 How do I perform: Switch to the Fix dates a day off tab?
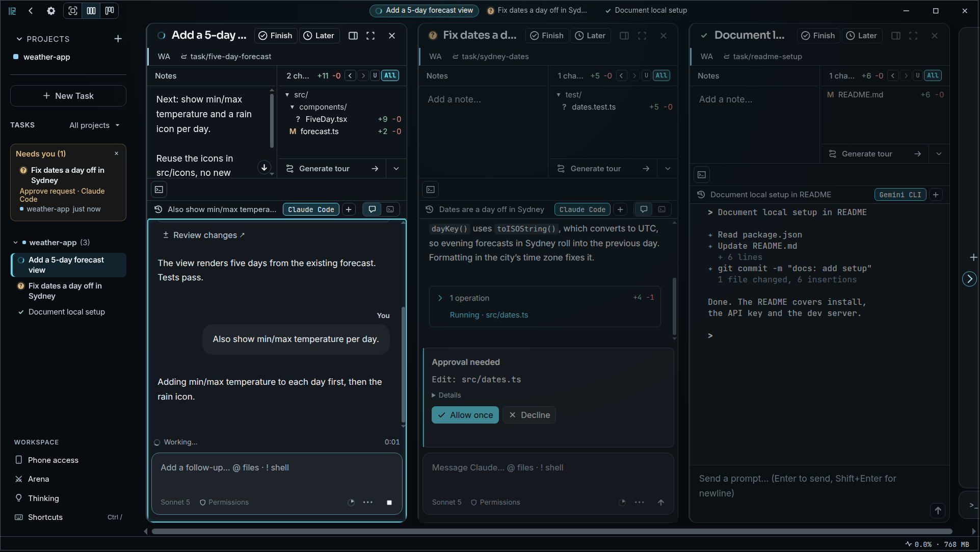[537, 10]
